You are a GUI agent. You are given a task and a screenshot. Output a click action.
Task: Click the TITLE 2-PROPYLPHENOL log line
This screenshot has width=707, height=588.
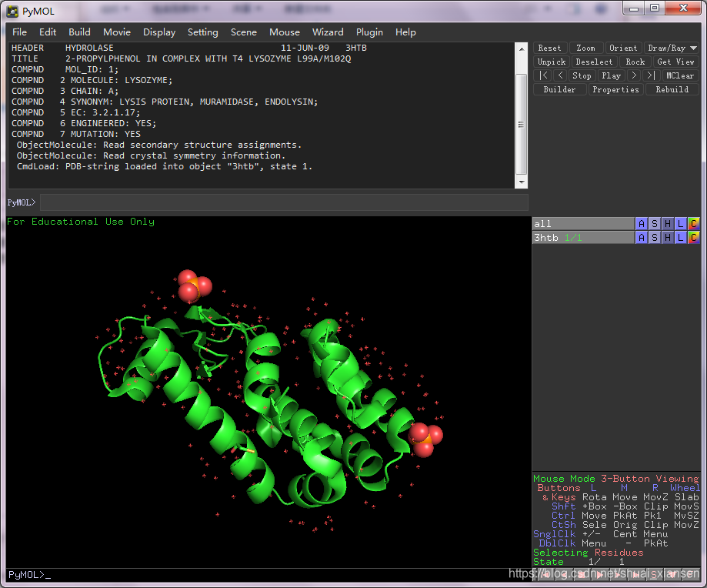tap(181, 58)
